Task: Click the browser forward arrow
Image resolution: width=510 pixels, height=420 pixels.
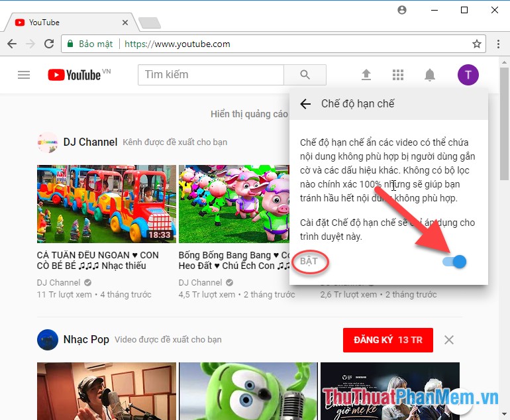Action: (30, 44)
